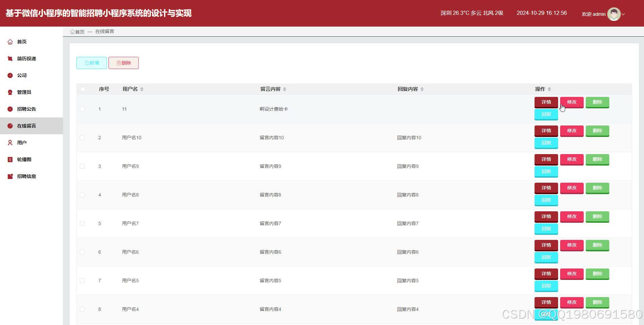The image size is (644, 325).
Task: Click 首页 link in the breadcrumb
Action: point(80,32)
